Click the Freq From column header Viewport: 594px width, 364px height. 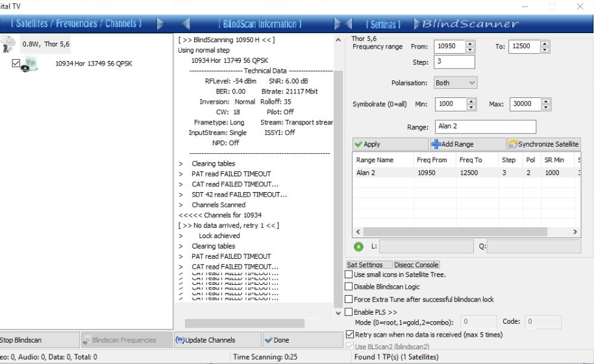coord(434,160)
